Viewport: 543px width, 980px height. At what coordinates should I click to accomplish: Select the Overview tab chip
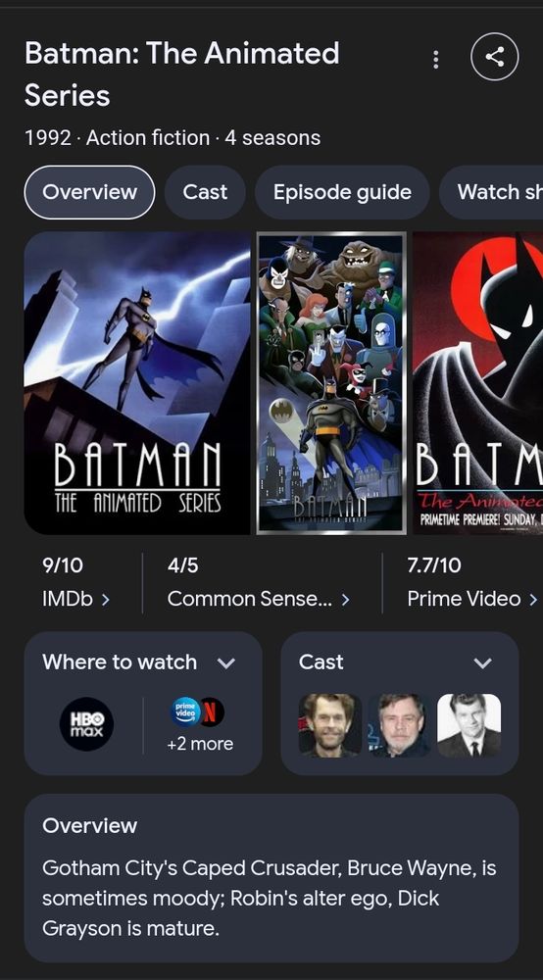89,192
